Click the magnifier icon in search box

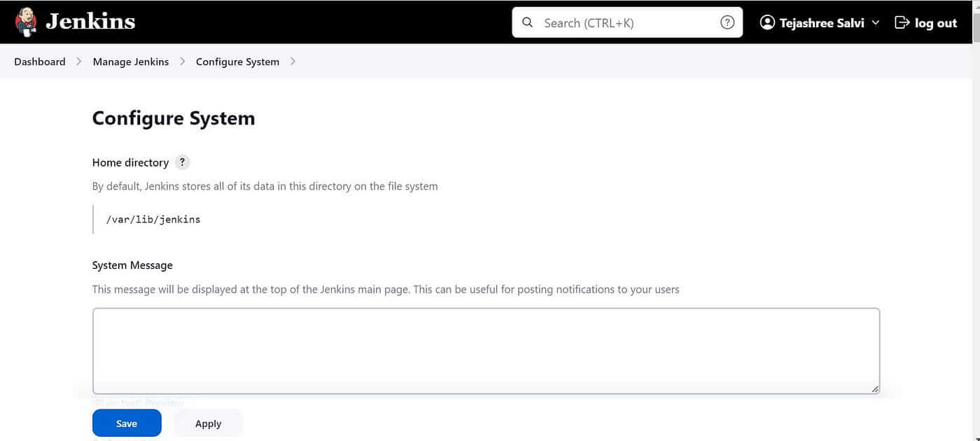[x=528, y=22]
